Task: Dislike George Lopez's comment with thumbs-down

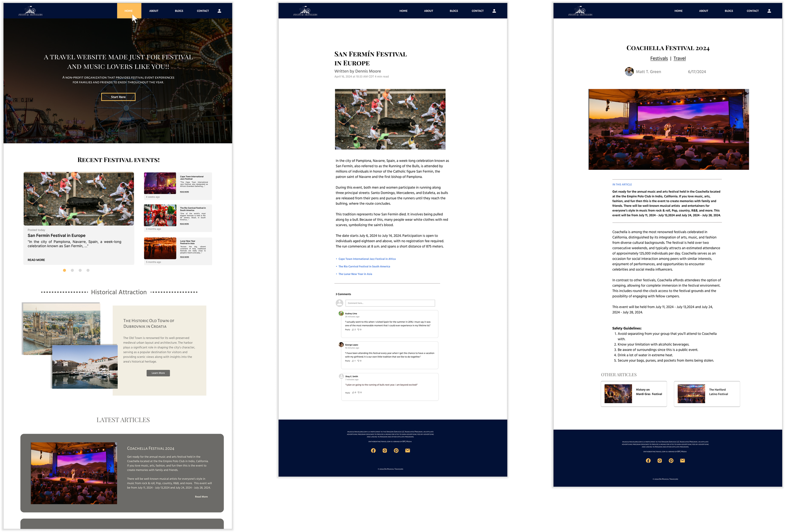Action: 359,361
